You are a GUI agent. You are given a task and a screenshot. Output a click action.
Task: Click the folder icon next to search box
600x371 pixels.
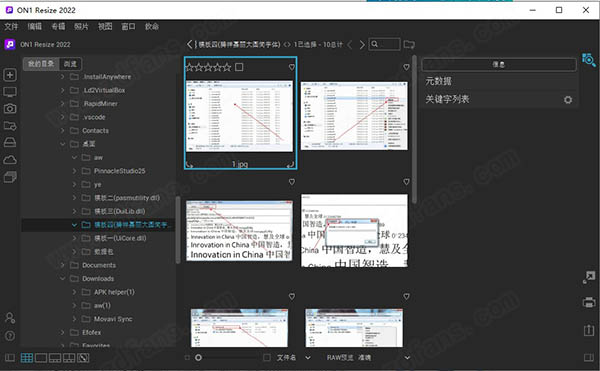click(x=409, y=44)
